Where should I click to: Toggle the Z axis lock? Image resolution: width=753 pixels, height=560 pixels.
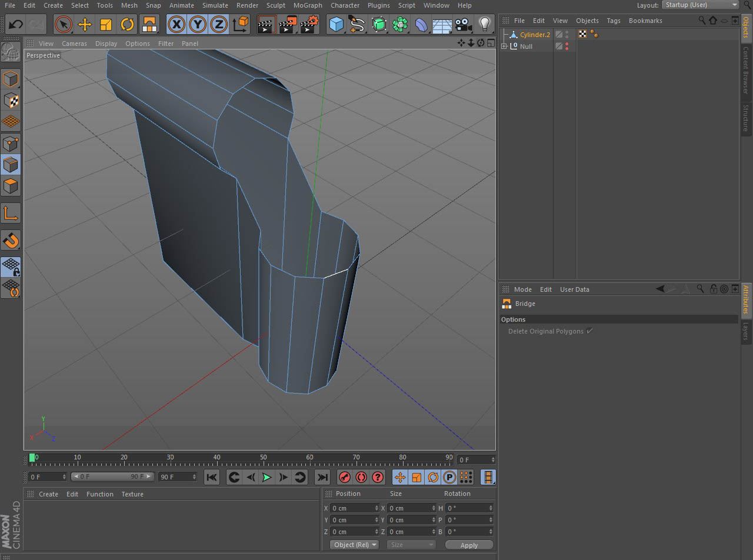click(219, 24)
